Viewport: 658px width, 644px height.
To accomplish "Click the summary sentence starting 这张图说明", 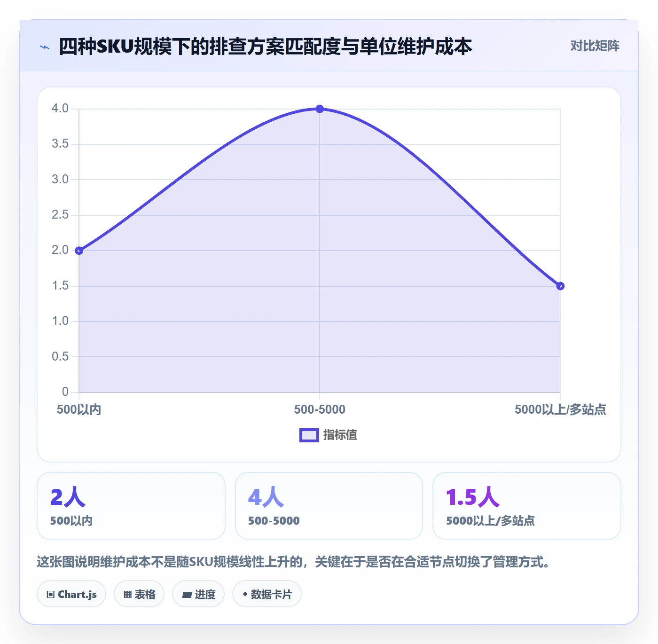I will (x=293, y=562).
